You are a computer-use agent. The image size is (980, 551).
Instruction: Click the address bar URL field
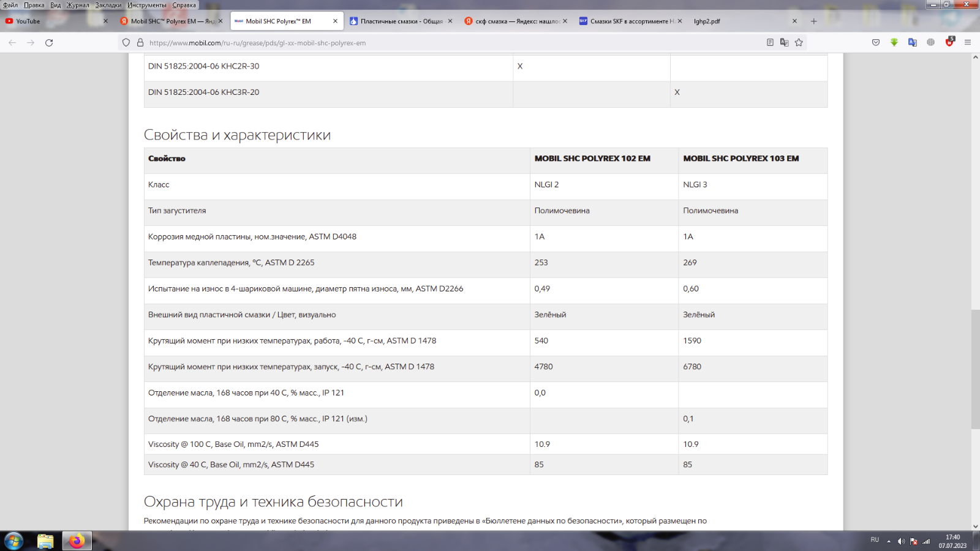pos(453,43)
